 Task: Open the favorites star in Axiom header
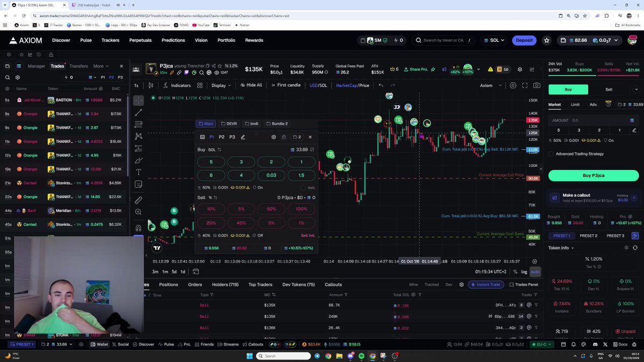(x=547, y=40)
